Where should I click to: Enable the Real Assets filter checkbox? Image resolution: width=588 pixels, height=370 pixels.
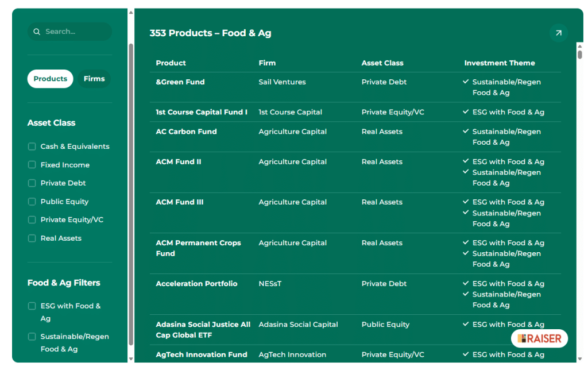point(32,238)
